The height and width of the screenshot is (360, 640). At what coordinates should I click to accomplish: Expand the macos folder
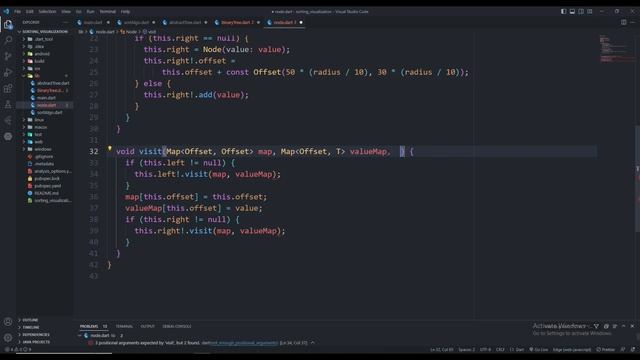45,127
